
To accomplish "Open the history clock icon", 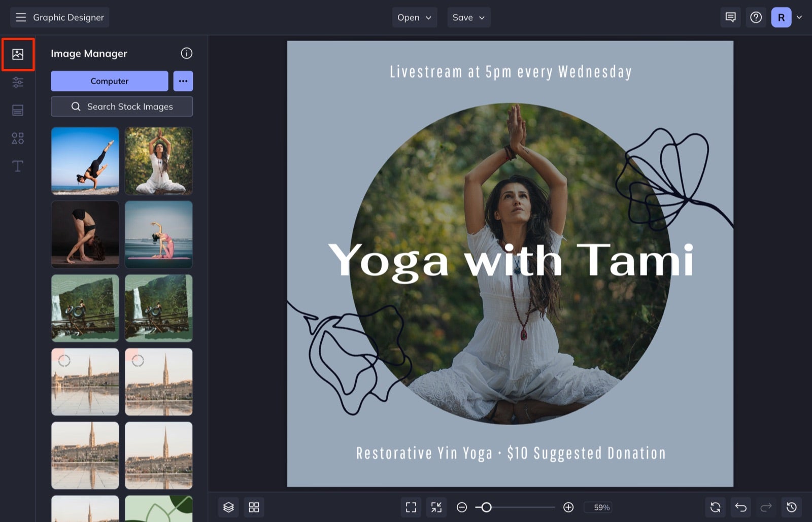I will pos(792,507).
